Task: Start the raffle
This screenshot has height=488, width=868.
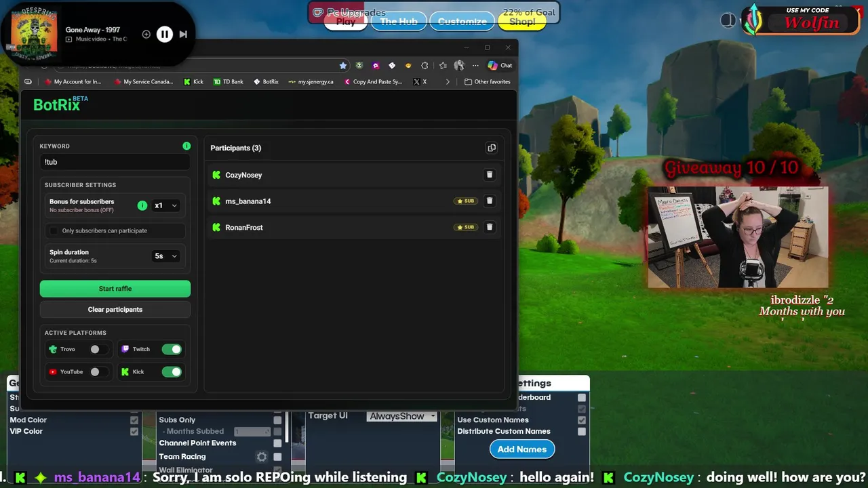Action: tap(115, 289)
